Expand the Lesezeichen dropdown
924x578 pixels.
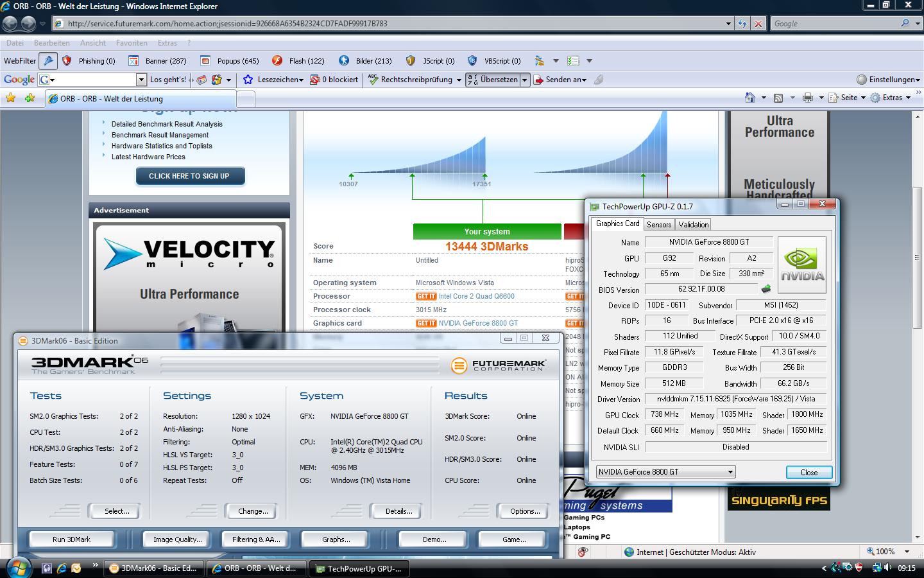pos(300,80)
